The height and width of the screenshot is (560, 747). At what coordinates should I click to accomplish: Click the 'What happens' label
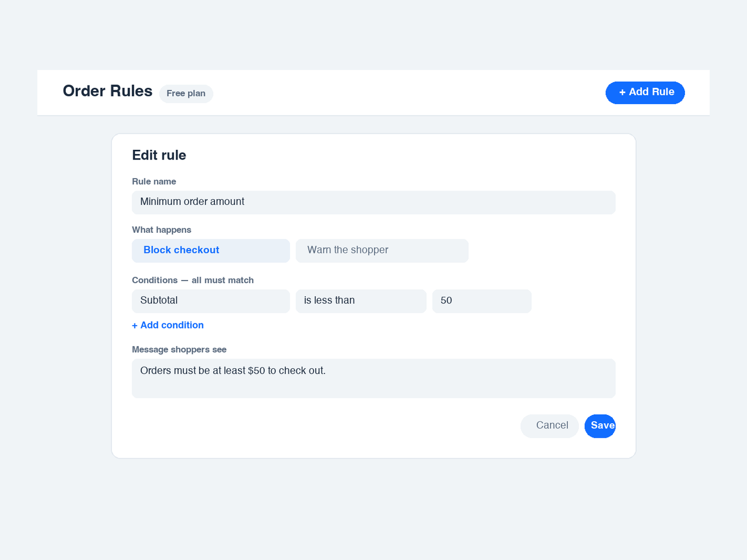[x=162, y=230]
